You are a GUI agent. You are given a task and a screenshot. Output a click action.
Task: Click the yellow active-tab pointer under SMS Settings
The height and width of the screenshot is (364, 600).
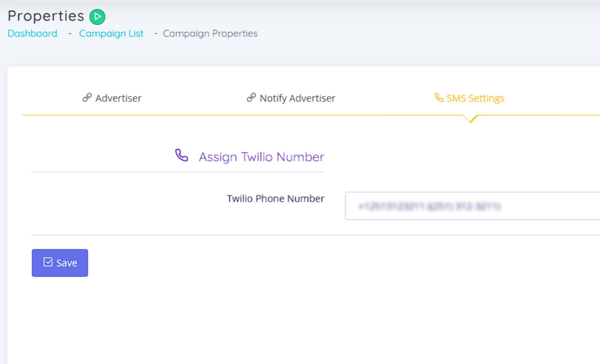(x=470, y=119)
